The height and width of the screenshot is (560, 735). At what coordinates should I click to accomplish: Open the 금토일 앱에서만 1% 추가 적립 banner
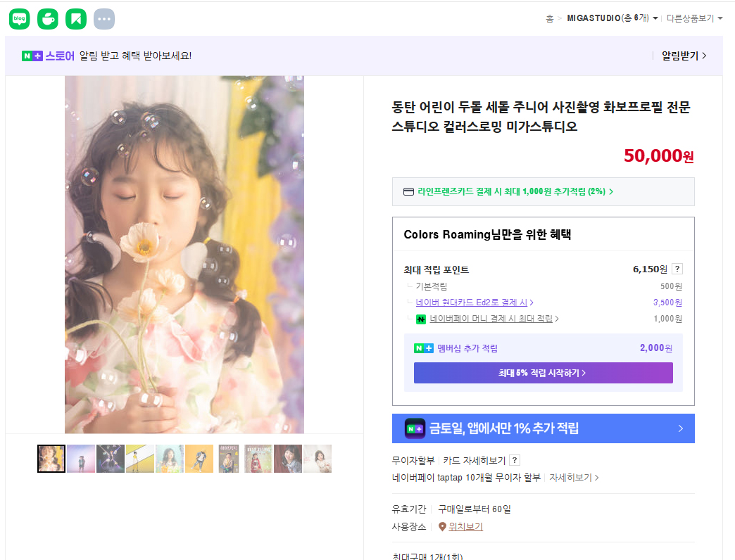pyautogui.click(x=543, y=428)
